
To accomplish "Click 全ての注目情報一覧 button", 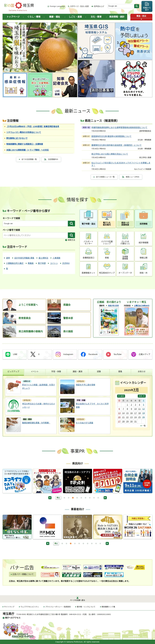I will point(28,159).
